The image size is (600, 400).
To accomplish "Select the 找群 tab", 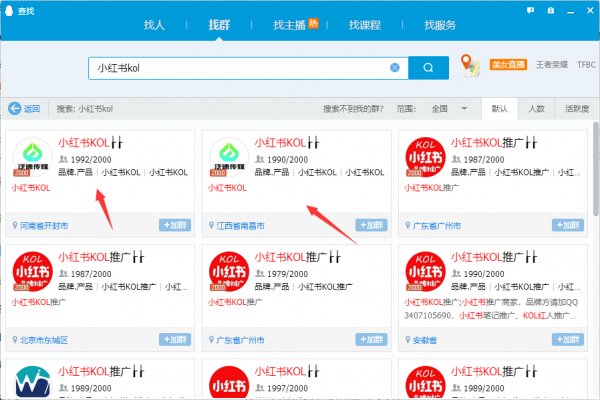I will [219, 25].
